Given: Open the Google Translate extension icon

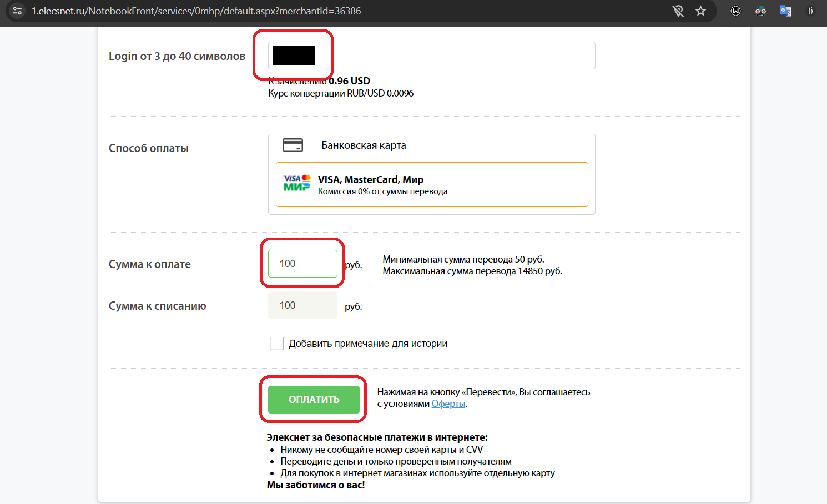Looking at the screenshot, I should click(x=785, y=11).
